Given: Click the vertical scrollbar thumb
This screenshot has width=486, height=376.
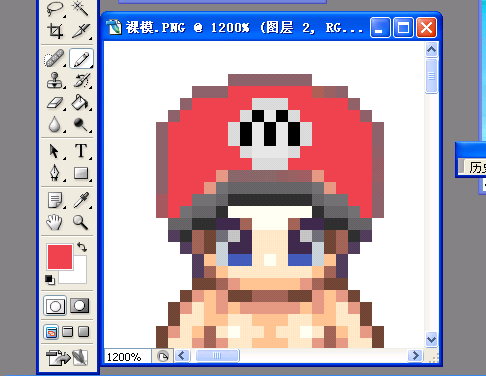Looking at the screenshot, I should pos(432,76).
